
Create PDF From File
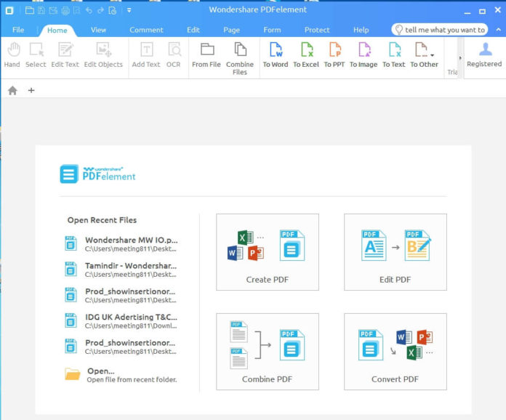click(x=206, y=55)
